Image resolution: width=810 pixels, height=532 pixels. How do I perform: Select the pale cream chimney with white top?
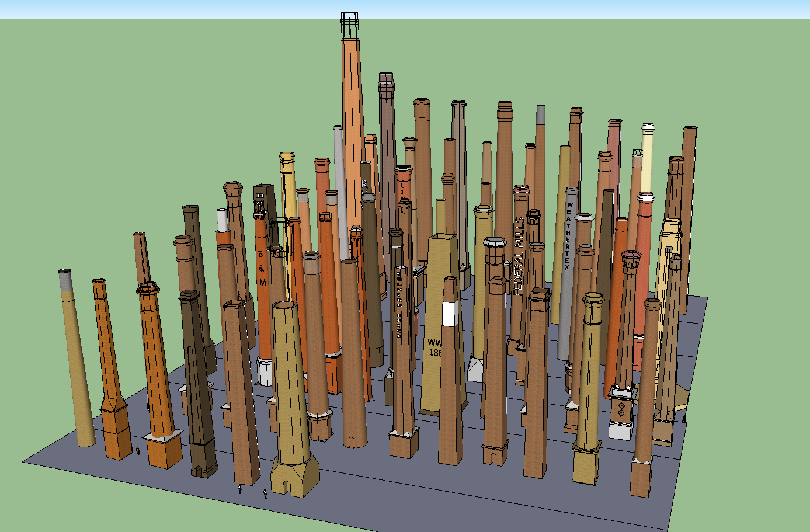click(x=646, y=158)
